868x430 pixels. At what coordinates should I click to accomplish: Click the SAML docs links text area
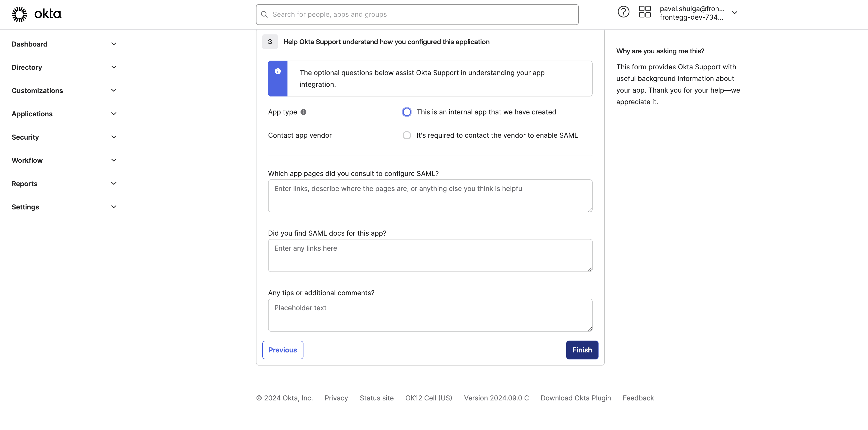[x=430, y=256]
